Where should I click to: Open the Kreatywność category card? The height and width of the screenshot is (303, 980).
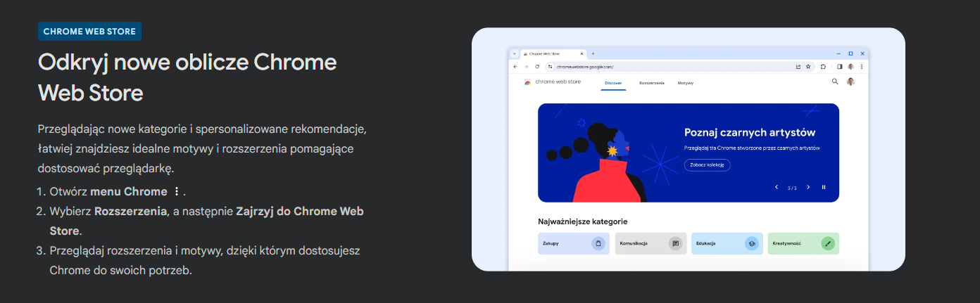pyautogui.click(x=803, y=243)
